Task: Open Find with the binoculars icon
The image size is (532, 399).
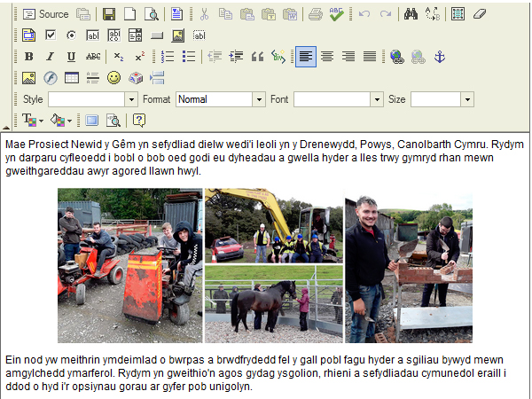Action: pyautogui.click(x=411, y=14)
